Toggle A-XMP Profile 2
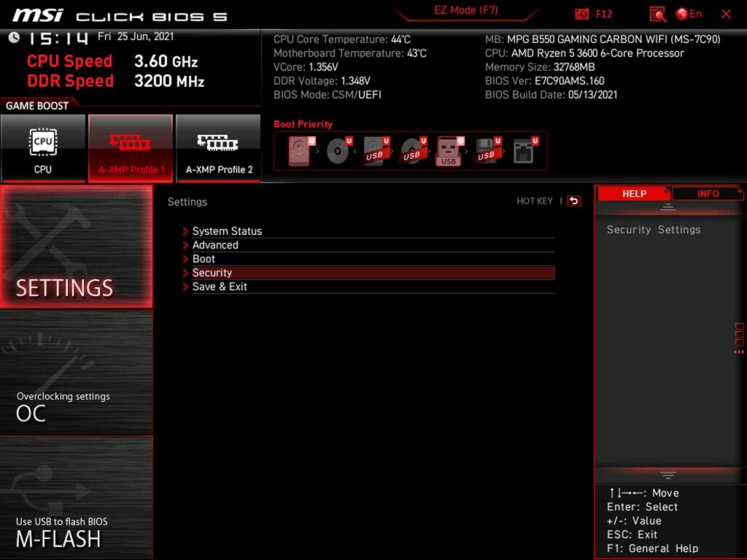 coord(219,148)
